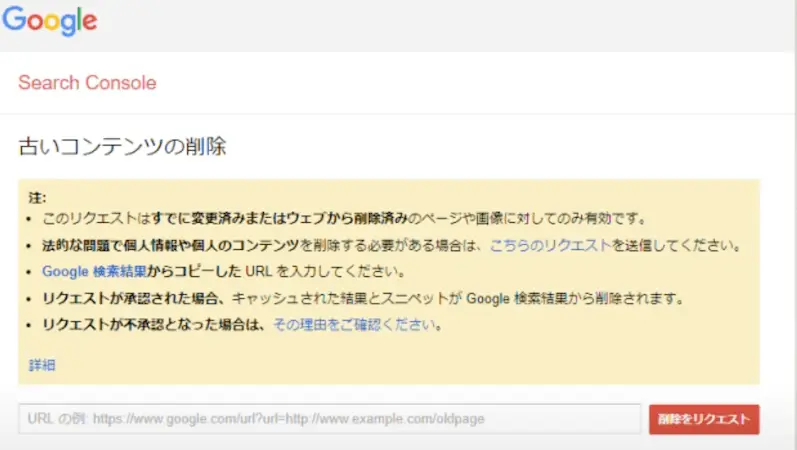
Task: Click the 詳細 link in the note box
Action: tap(42, 365)
